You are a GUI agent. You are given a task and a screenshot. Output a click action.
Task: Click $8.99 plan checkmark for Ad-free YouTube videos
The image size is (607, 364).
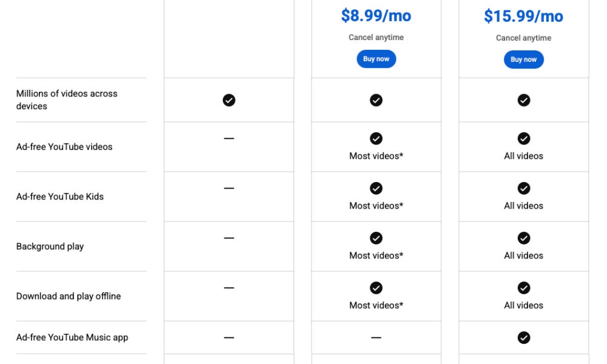coord(376,138)
